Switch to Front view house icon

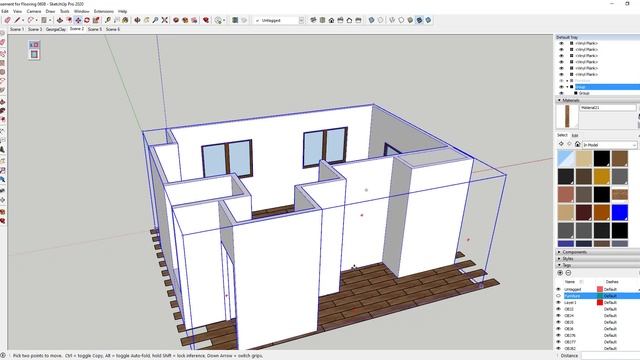[331, 20]
